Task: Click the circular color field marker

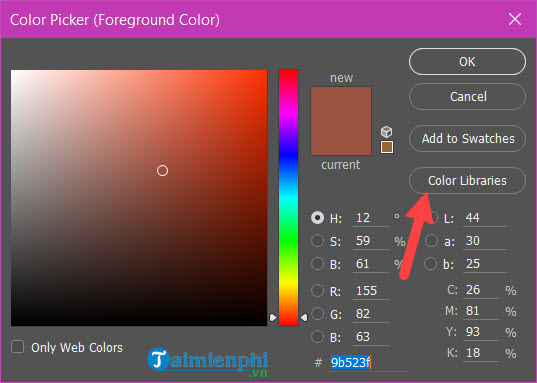Action: [x=162, y=170]
